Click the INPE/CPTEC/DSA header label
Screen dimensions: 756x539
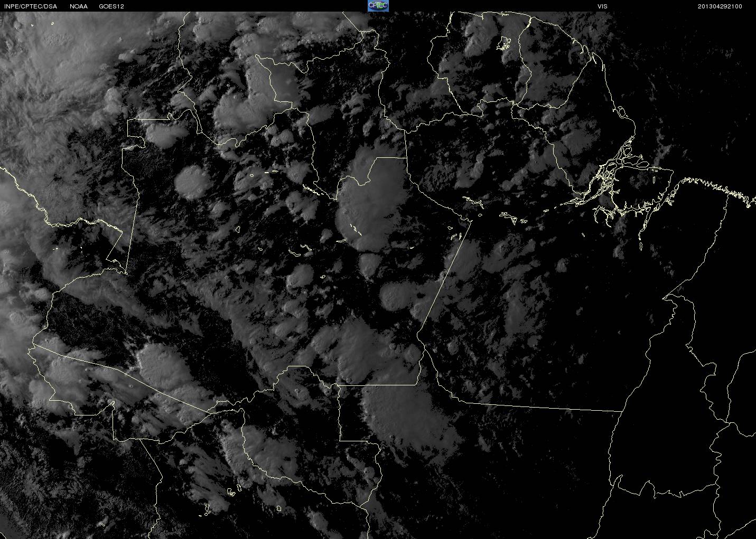click(x=31, y=6)
